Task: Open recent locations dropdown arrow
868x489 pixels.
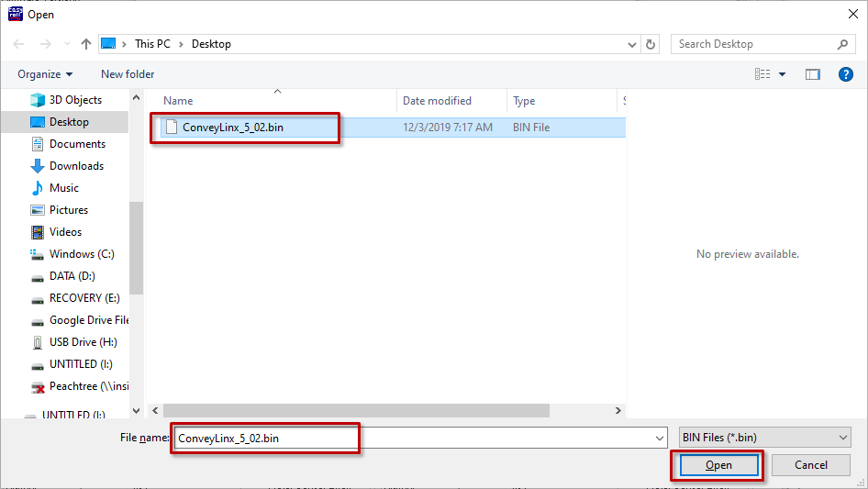Action: [x=67, y=44]
